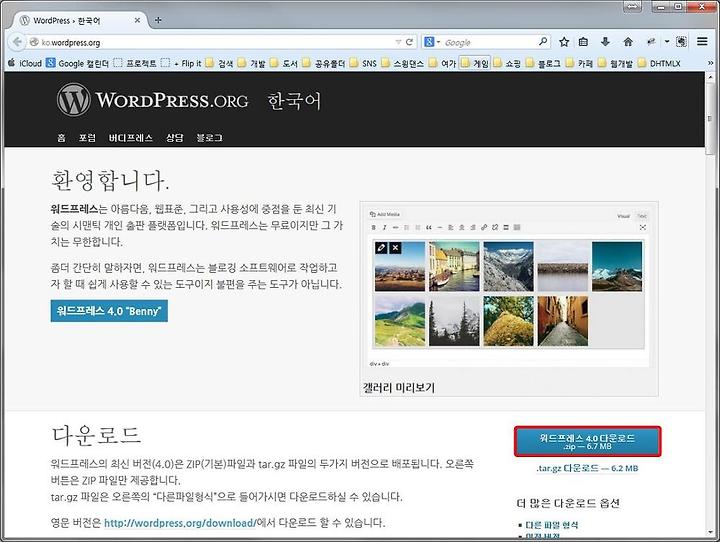Open the Firefox hamburger menu

click(x=702, y=42)
